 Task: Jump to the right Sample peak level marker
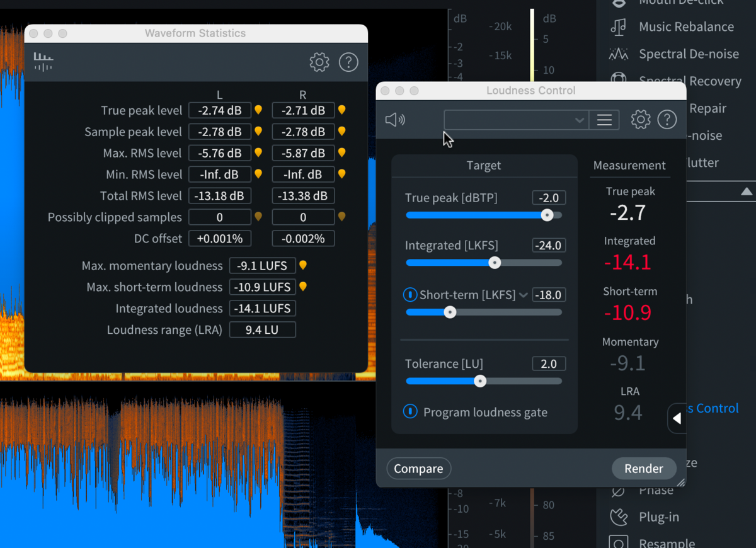[341, 131]
